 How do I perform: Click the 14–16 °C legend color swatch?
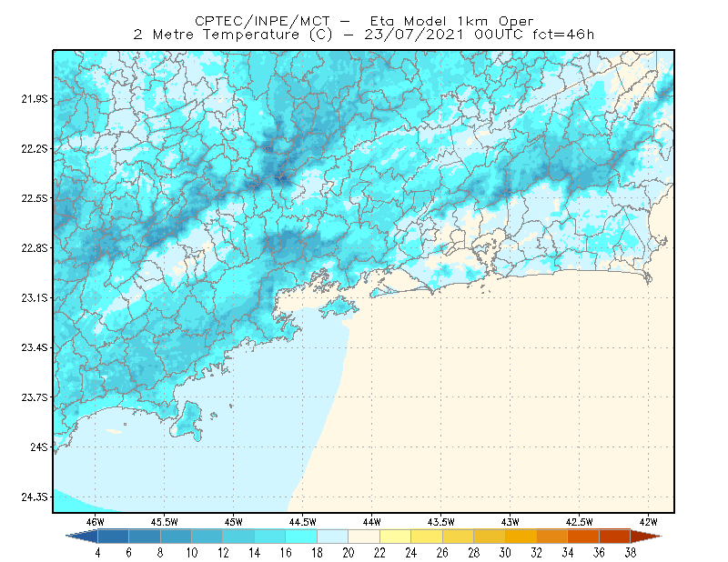(x=270, y=537)
